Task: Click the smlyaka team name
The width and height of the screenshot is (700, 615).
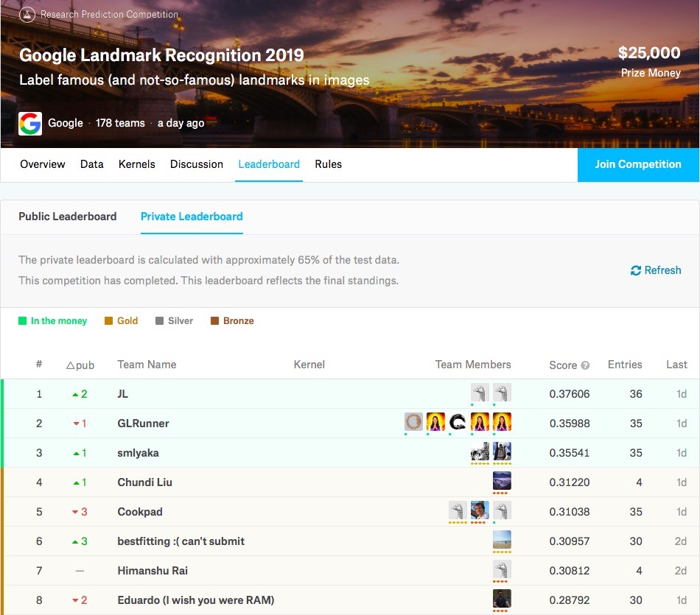Action: pyautogui.click(x=138, y=453)
